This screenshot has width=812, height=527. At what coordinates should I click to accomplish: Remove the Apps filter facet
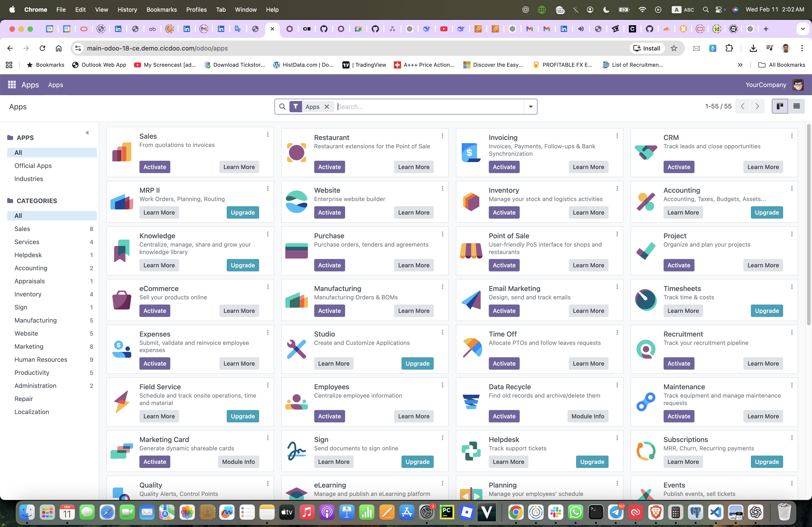coord(327,107)
